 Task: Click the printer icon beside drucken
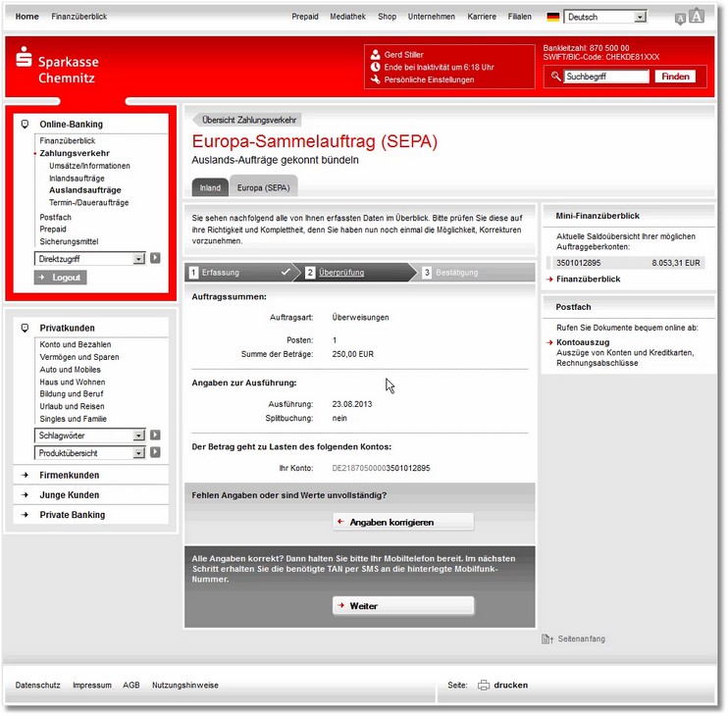pyautogui.click(x=483, y=686)
